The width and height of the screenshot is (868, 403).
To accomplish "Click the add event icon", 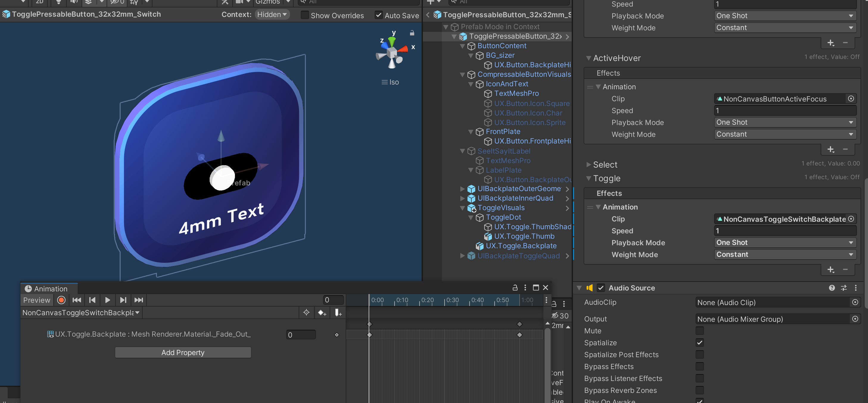I will click(338, 313).
